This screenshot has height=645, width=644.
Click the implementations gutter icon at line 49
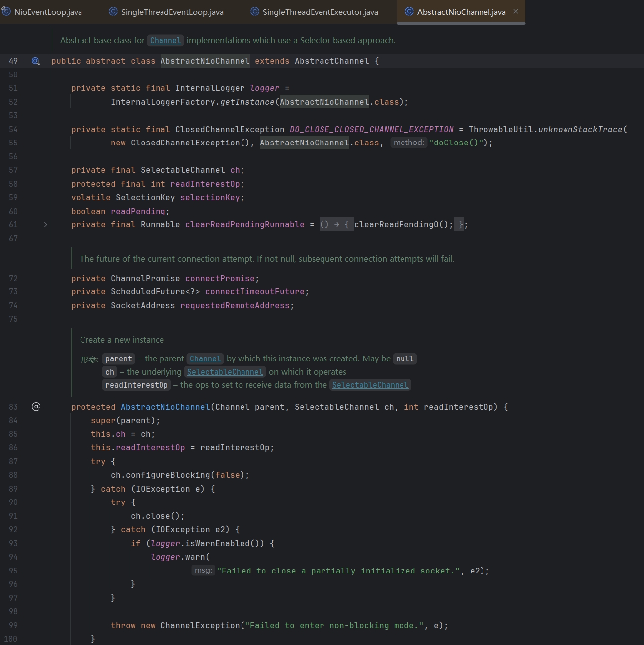pyautogui.click(x=36, y=61)
